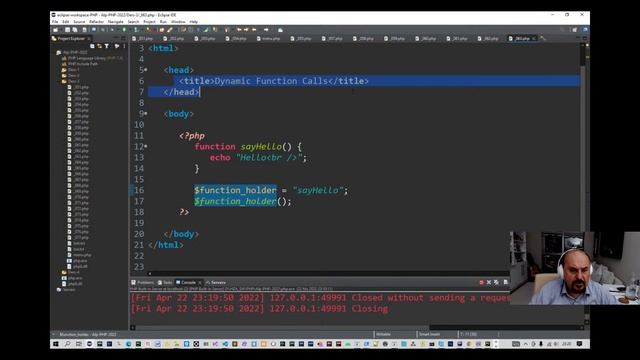Open the Project Explorer view menu

click(x=124, y=46)
